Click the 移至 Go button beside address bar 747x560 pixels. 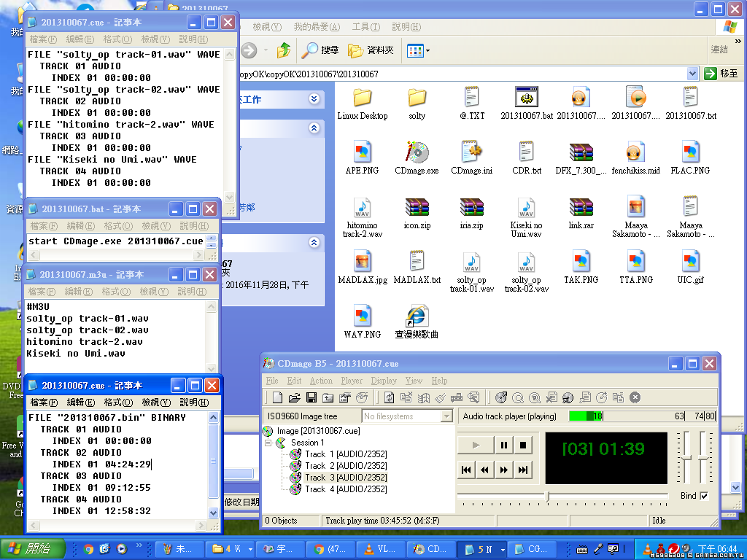coord(721,74)
